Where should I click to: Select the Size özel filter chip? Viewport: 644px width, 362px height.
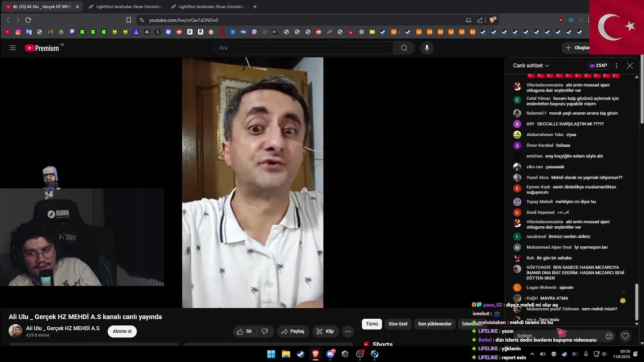(398, 324)
